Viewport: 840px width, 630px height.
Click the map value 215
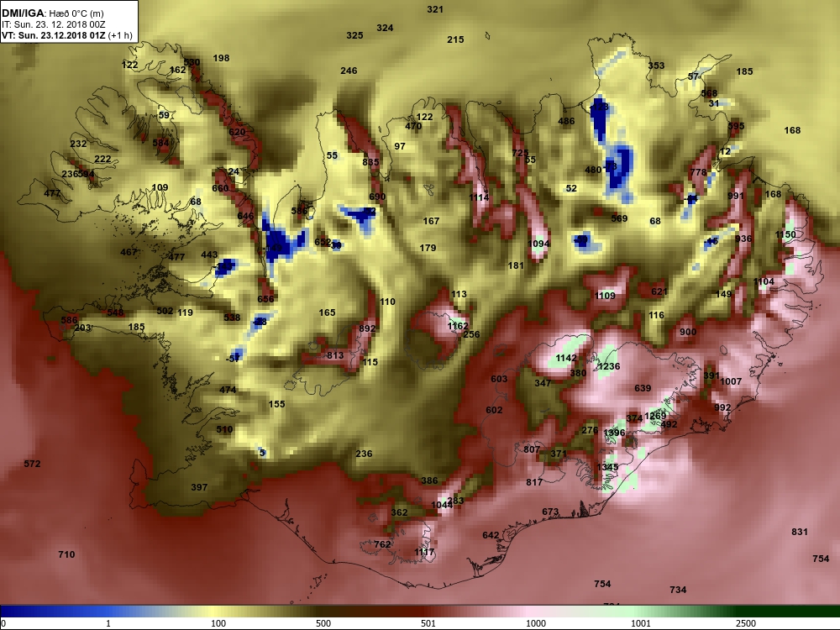(455, 39)
